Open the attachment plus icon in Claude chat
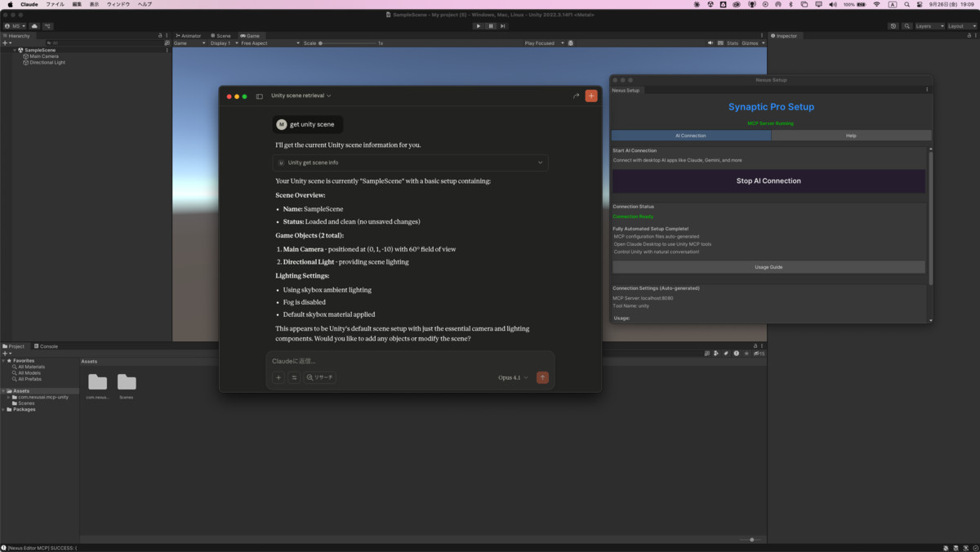 (278, 377)
